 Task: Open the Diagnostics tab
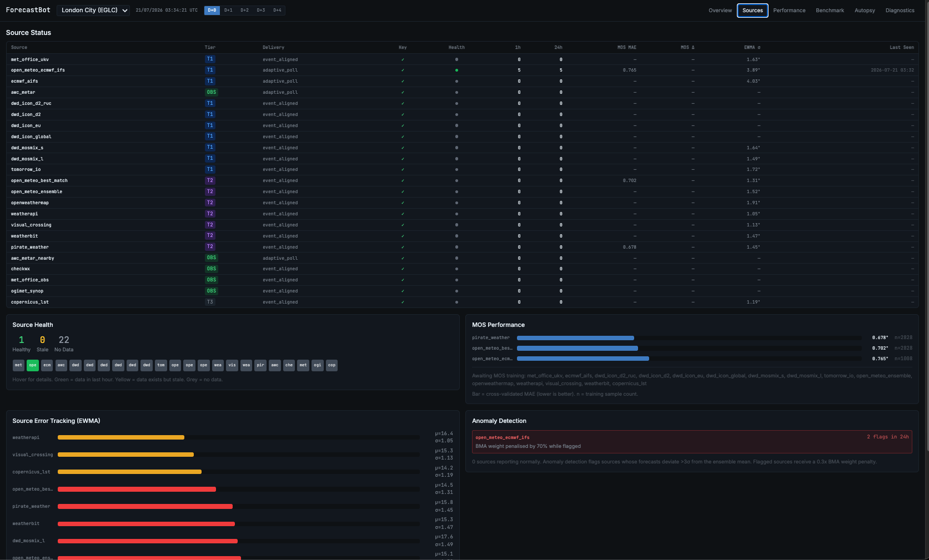point(900,11)
